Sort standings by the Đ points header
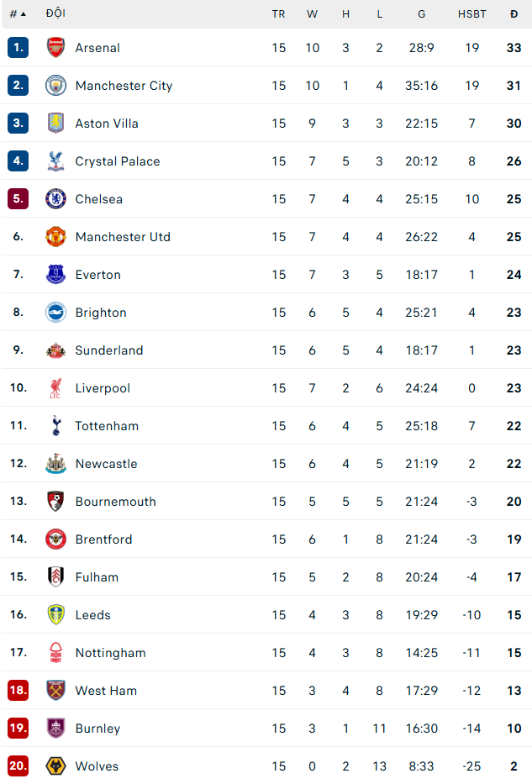Image resolution: width=532 pixels, height=784 pixels. tap(514, 13)
